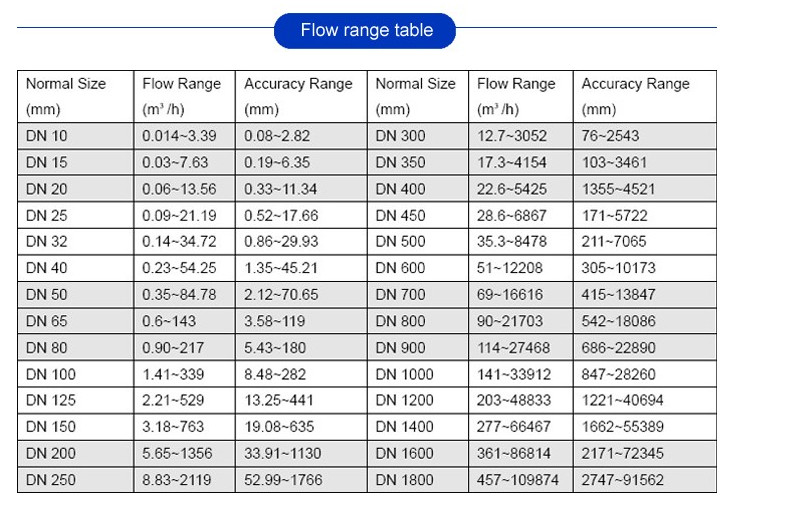Select the DN 50 row label
Screen dimensions: 785x510
pyautogui.click(x=45, y=295)
